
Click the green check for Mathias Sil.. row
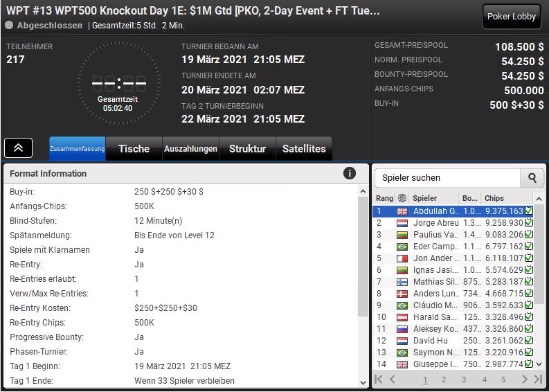point(529,282)
